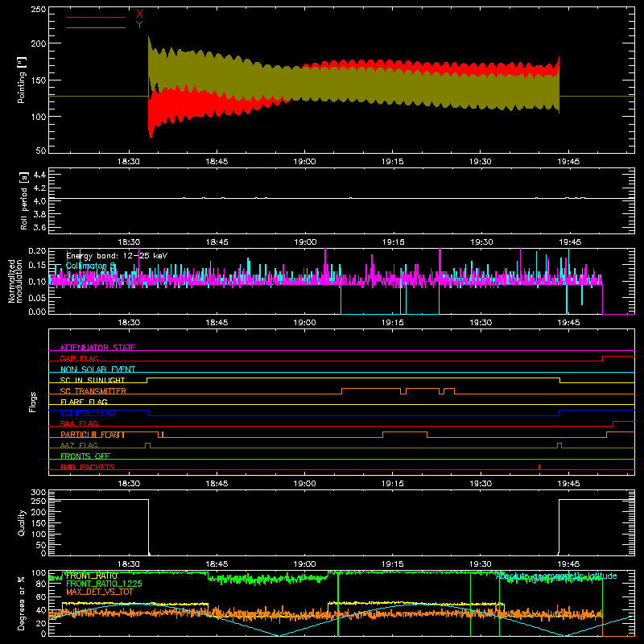Click the Normalized modulation axis title

[x=15, y=281]
